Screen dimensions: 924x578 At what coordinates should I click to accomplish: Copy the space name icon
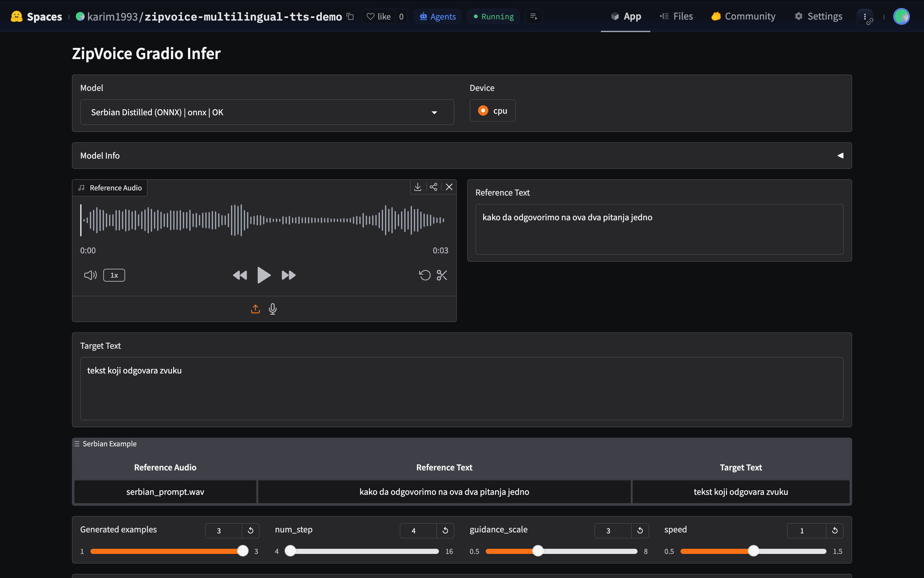[x=350, y=16]
